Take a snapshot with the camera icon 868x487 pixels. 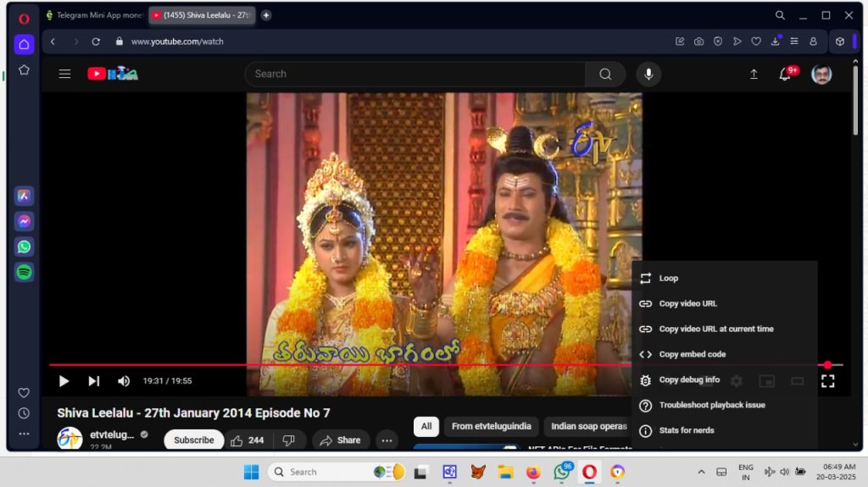pos(699,42)
